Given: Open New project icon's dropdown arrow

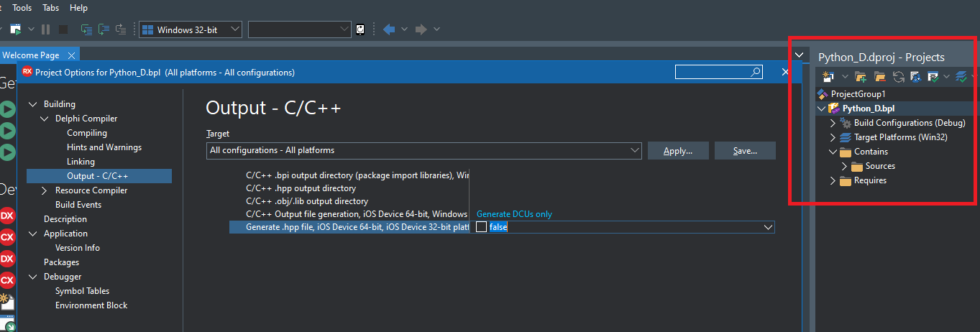Looking at the screenshot, I should (845, 76).
